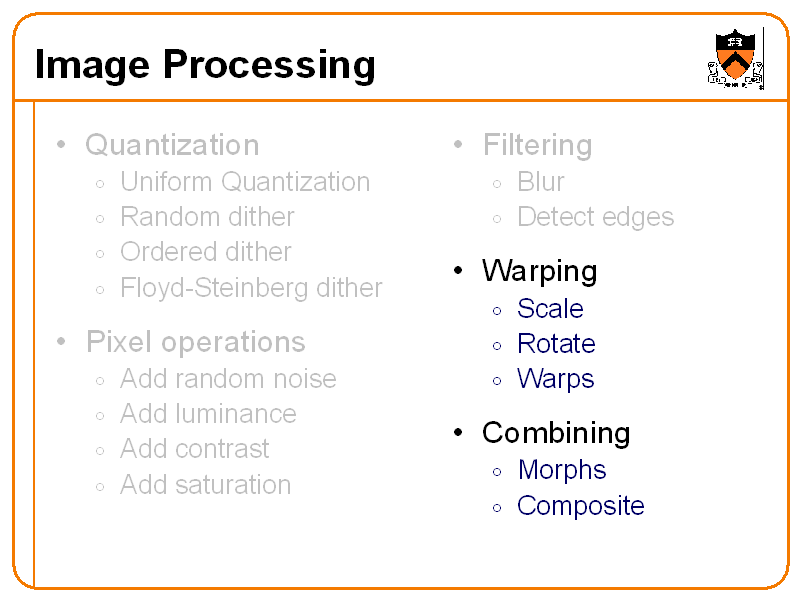Select Ordered dither text
800x600 pixels.
(206, 252)
